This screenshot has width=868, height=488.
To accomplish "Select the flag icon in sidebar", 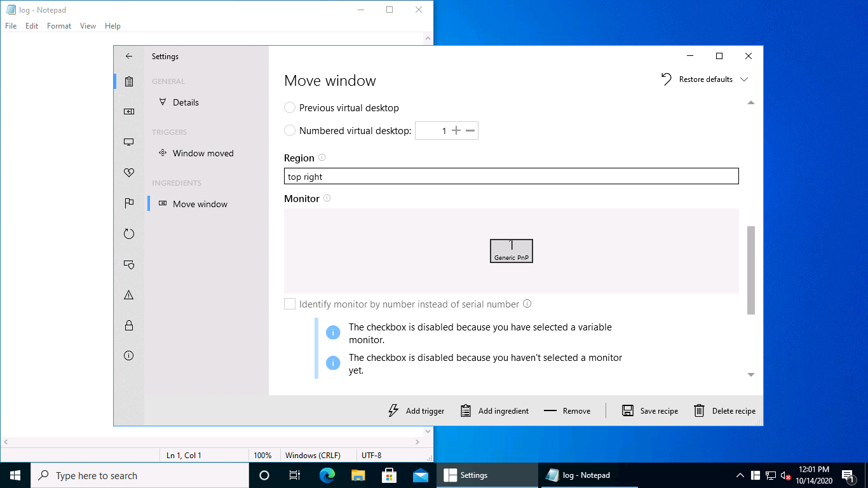I will click(129, 203).
